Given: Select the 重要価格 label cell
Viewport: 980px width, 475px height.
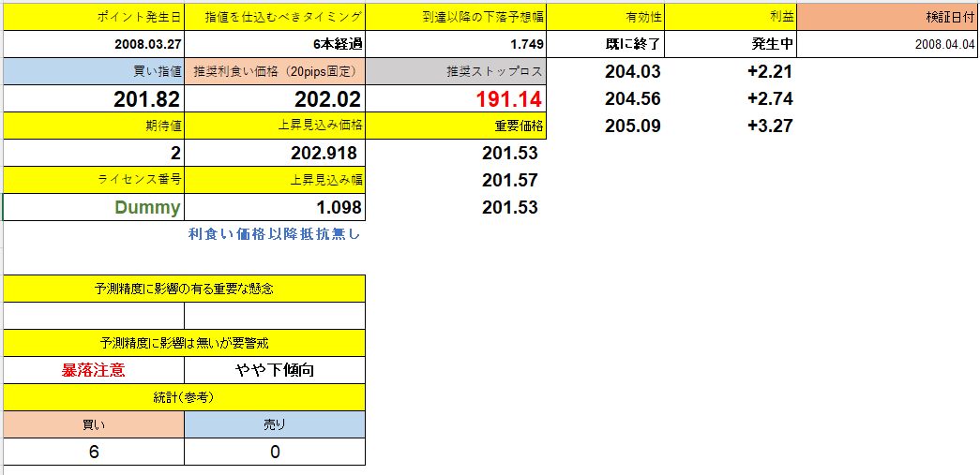Looking at the screenshot, I should tap(456, 126).
